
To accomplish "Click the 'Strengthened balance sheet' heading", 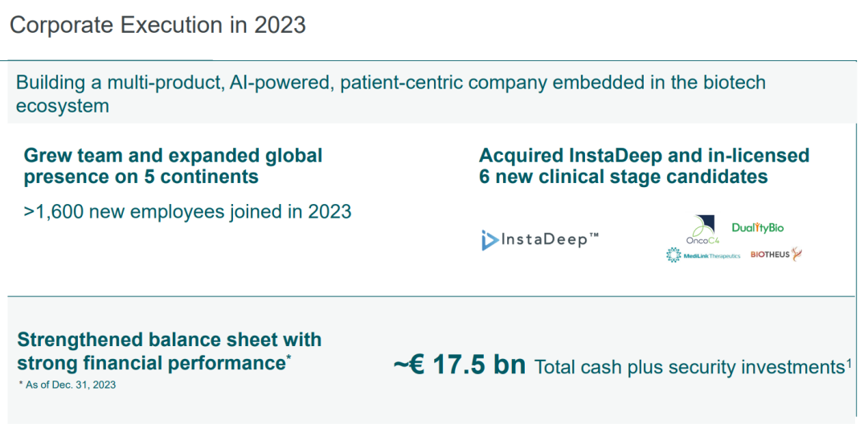I will [x=169, y=340].
